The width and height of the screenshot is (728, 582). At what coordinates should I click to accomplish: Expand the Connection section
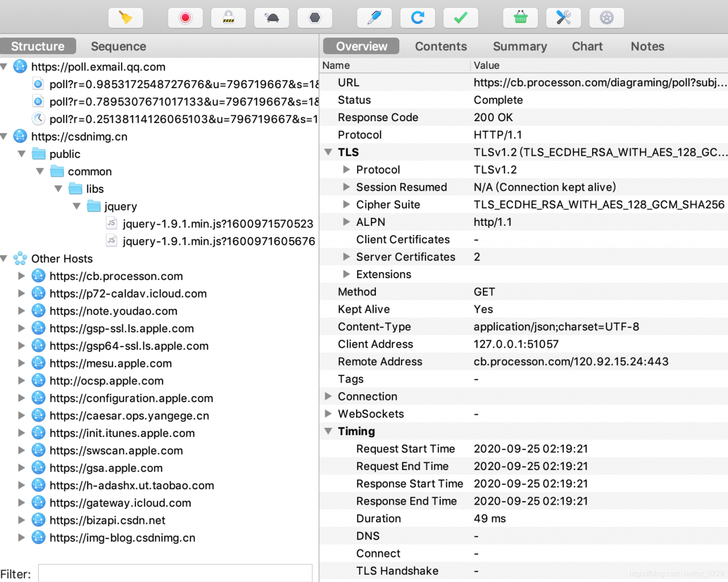click(x=328, y=397)
